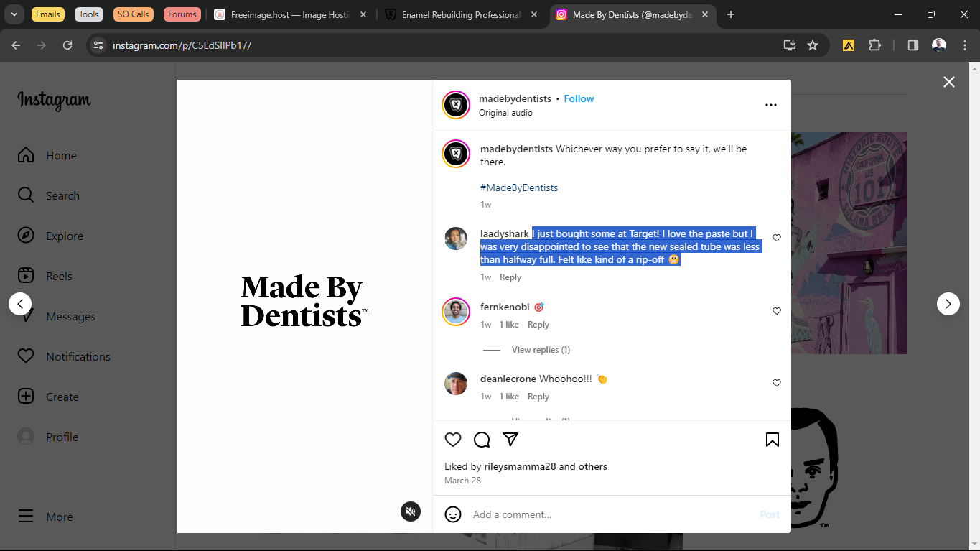Install Instagram app from address bar
Screen dimensions: 980x551
point(790,45)
